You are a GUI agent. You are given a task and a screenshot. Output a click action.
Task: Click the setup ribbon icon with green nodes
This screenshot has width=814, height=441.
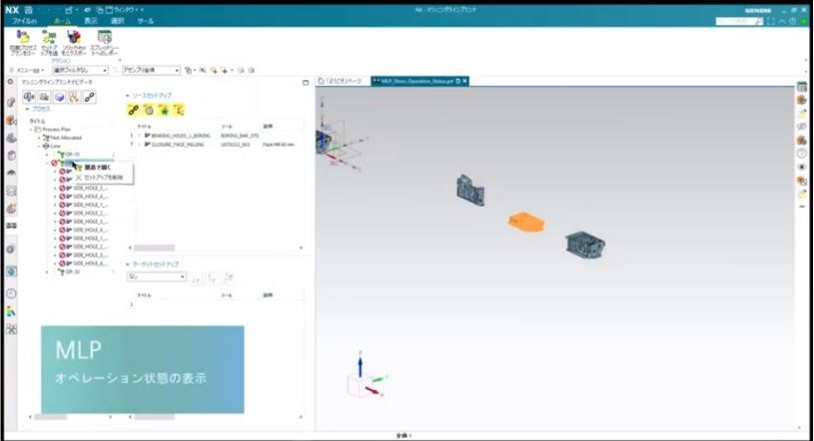tap(49, 43)
